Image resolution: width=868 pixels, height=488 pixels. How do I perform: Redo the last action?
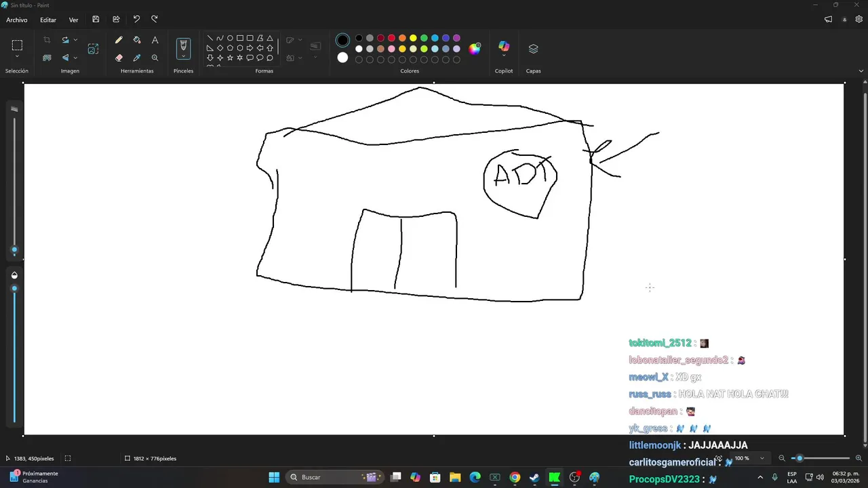pyautogui.click(x=155, y=20)
